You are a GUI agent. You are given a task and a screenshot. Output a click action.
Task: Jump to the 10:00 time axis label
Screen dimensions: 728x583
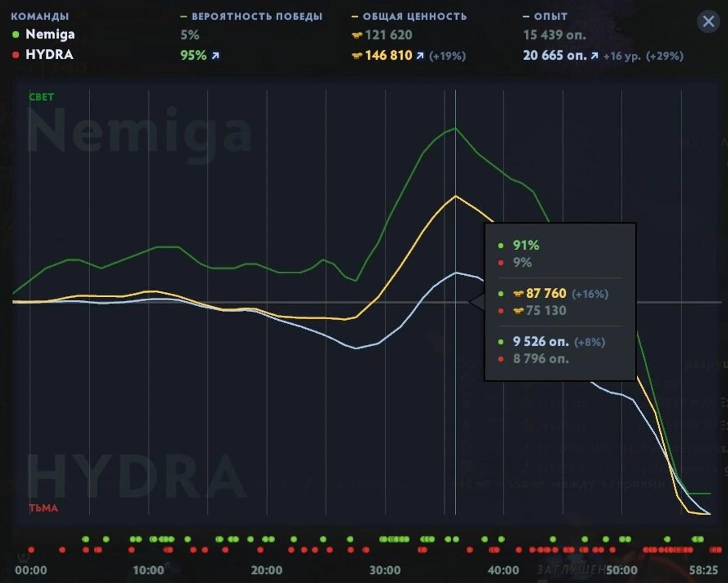tap(149, 570)
